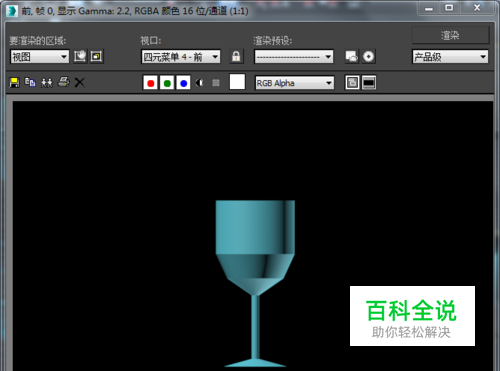500x371 pixels.
Task: Expand the 产品级 render mode dropdown
Action: pos(450,57)
